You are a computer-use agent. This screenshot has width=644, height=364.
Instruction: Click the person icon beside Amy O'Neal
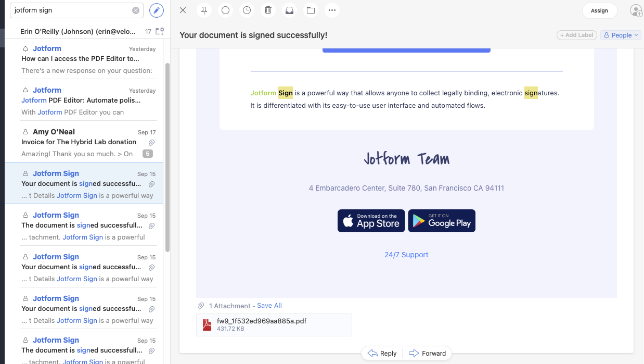(25, 132)
